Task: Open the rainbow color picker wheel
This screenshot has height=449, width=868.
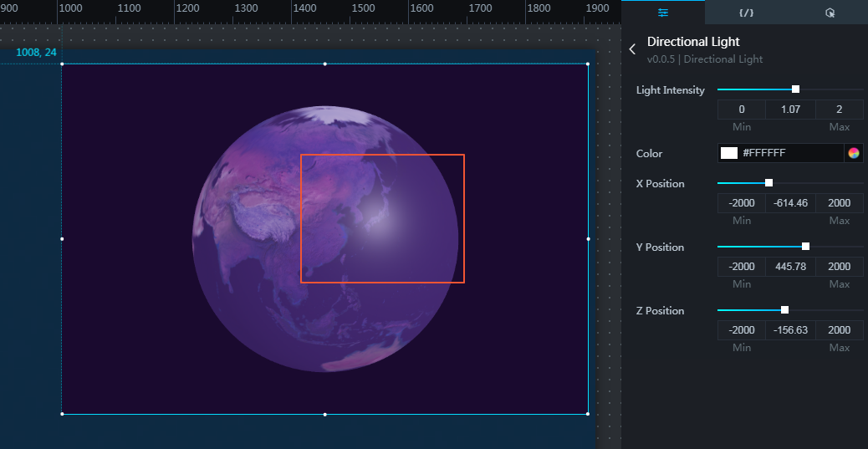Action: (x=853, y=153)
